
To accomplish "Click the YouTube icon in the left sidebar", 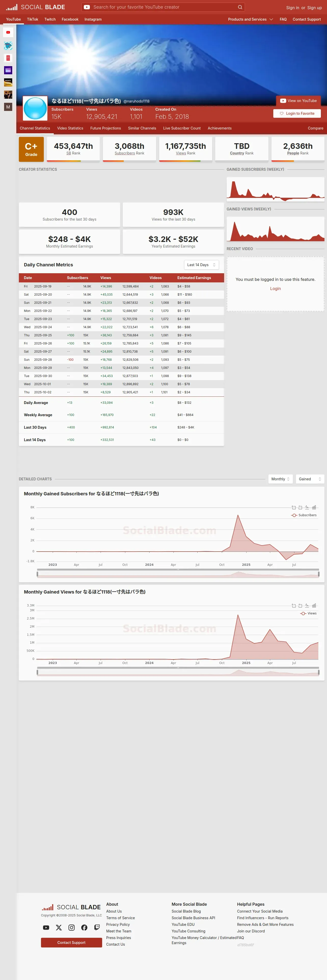I will (x=8, y=32).
